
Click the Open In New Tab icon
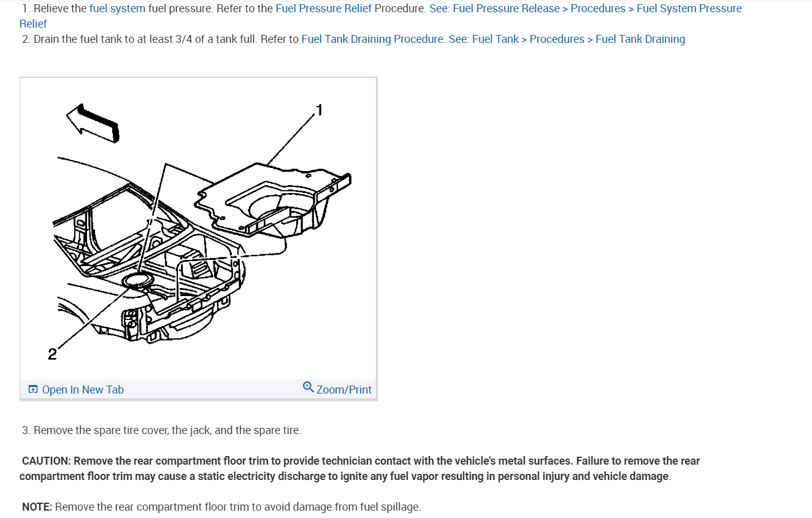[x=33, y=390]
